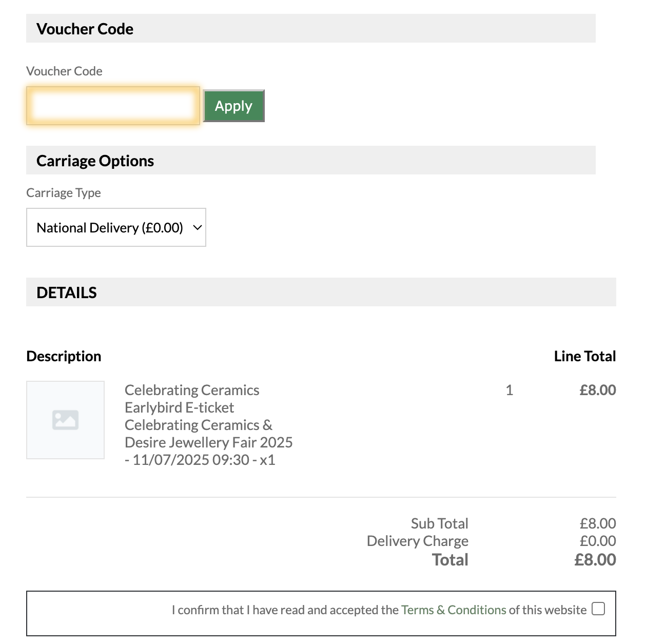Open the Terms & Conditions link
646x644 pixels.
pyautogui.click(x=454, y=610)
